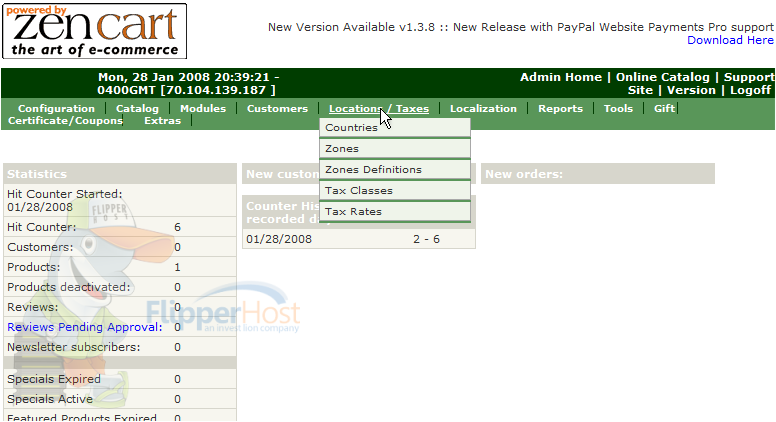This screenshot has height=422, width=776.
Task: Click the 2 - 6 counter history value
Action: coord(426,239)
